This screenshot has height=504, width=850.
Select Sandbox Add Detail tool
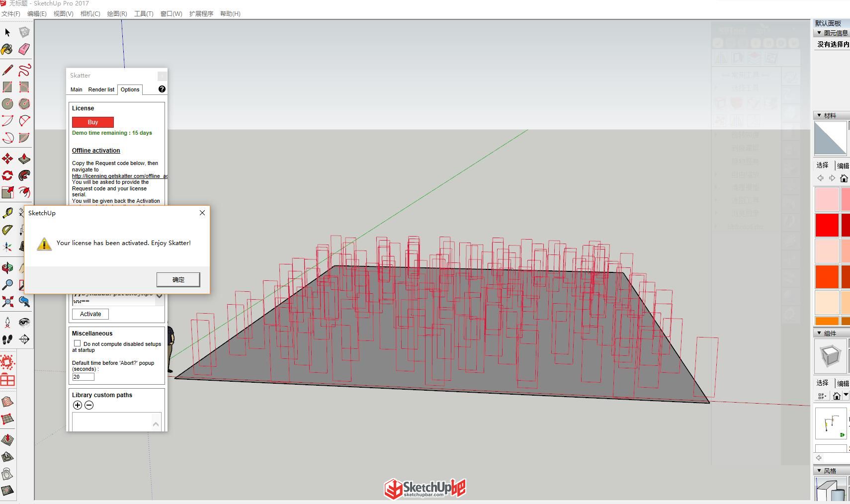pyautogui.click(x=7, y=491)
